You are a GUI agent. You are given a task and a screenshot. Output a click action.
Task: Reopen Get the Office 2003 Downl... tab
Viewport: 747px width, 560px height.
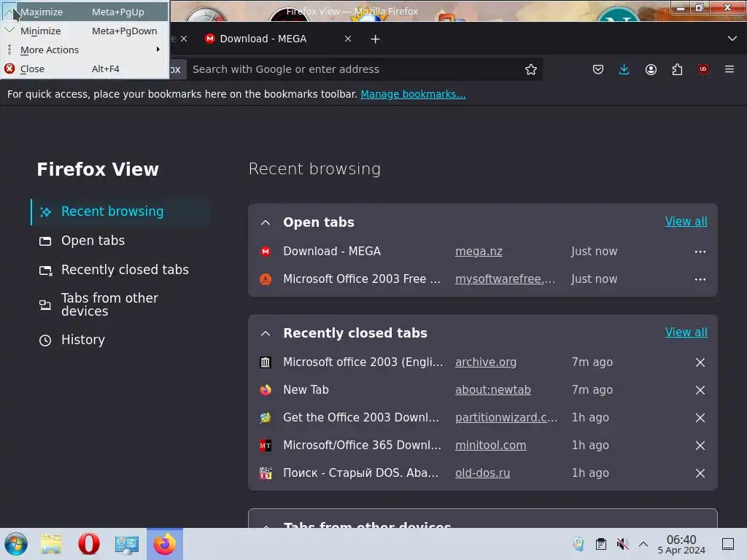pyautogui.click(x=360, y=418)
